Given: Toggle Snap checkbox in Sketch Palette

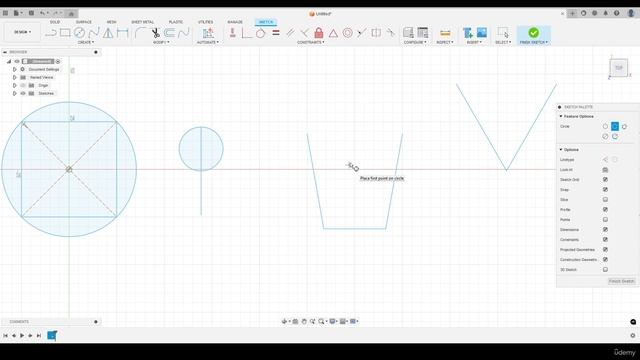Looking at the screenshot, I should (605, 189).
